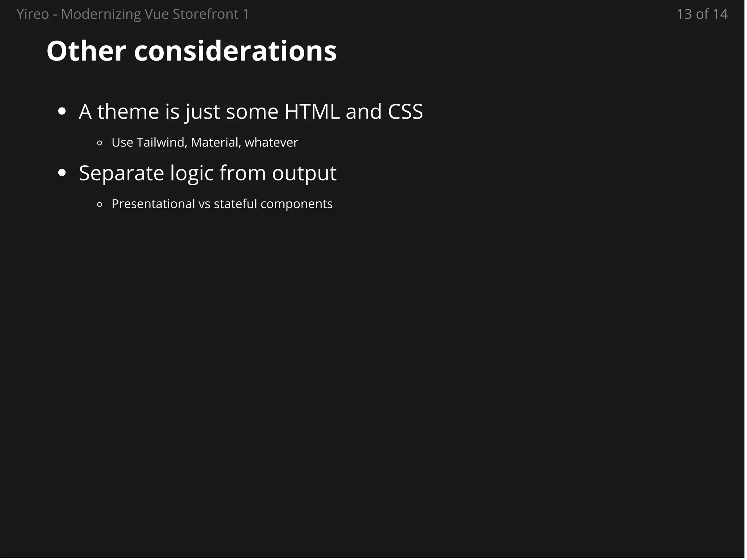Click the word "CSS" in the first bullet
The image size is (747, 560).
click(405, 111)
